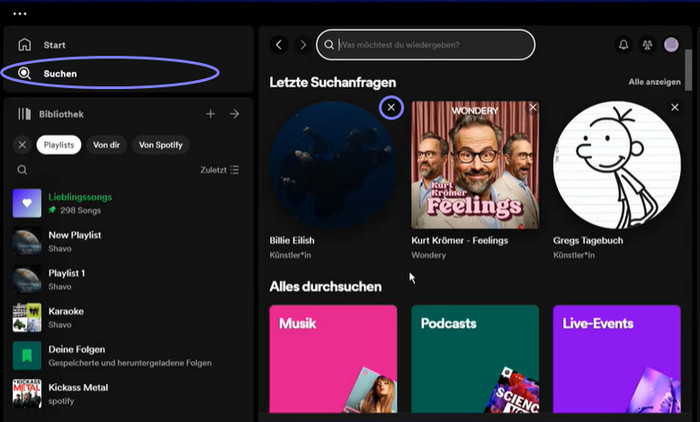Toggle the Von Spotify filter chip

160,145
